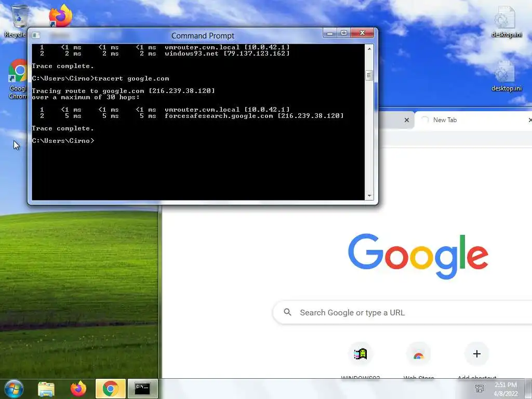Screen dimensions: 532x399
Task: Click the network tray icon
Action: click(480, 389)
